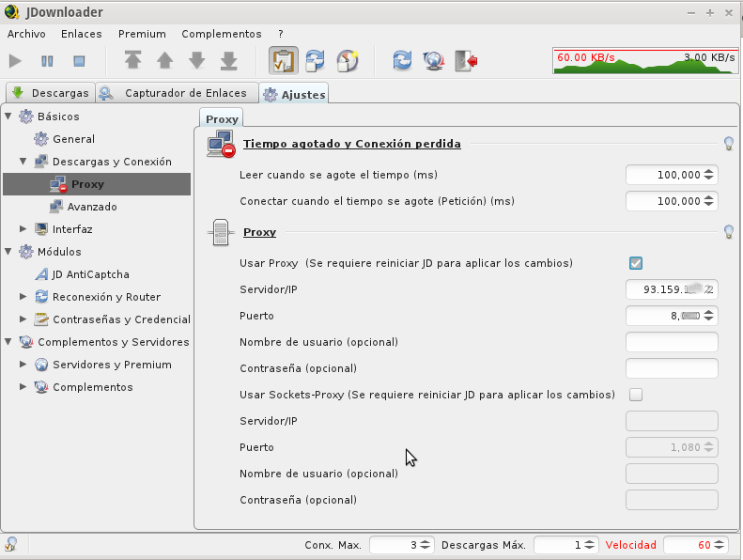Expand the Interfaz tree node

[x=23, y=229]
